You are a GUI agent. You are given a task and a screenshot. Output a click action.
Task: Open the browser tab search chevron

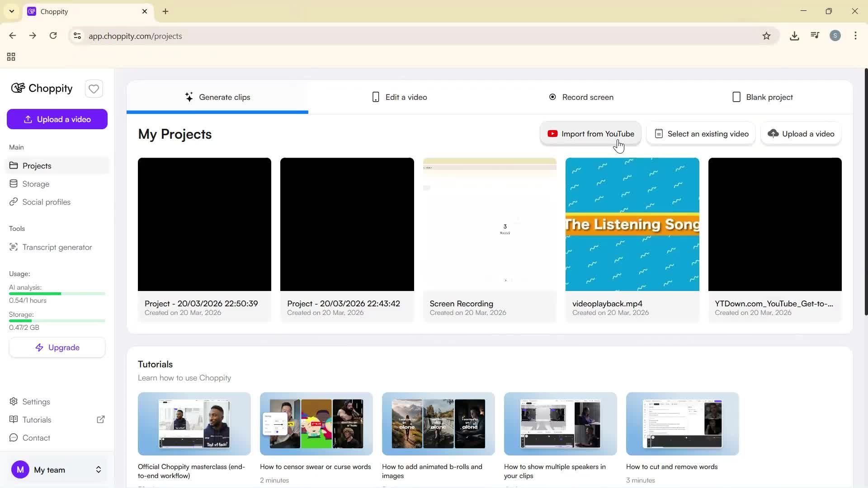[x=11, y=11]
